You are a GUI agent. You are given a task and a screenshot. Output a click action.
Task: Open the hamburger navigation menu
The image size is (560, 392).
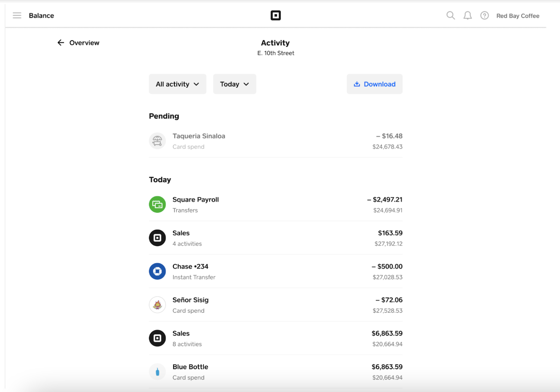click(17, 15)
